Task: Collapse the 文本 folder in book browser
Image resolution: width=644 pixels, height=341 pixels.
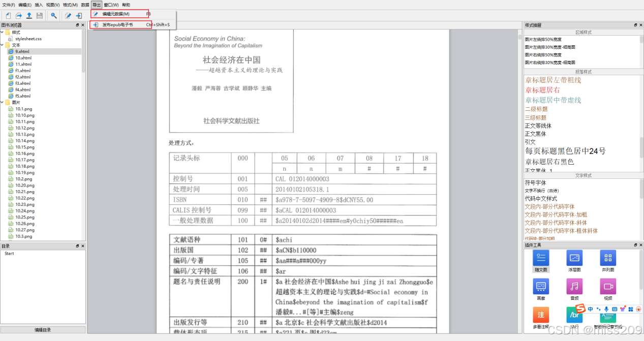Action: (x=2, y=45)
